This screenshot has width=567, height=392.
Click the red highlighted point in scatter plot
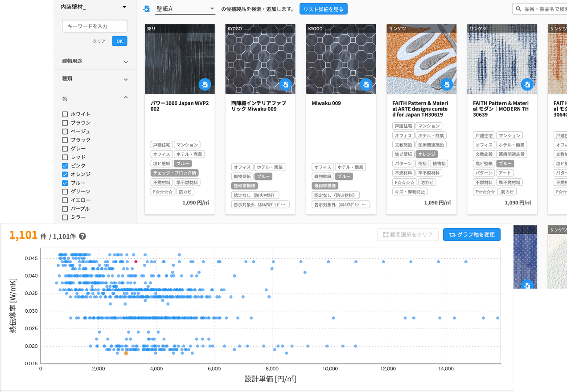click(136, 261)
